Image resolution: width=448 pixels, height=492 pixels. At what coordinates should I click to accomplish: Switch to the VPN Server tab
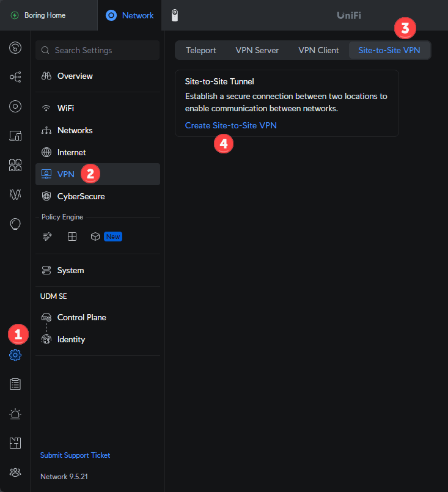(257, 50)
